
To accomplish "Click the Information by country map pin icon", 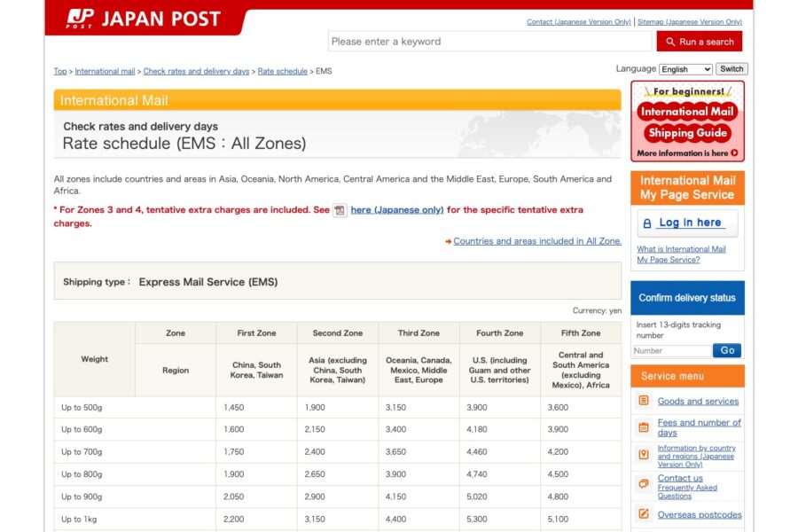I will pyautogui.click(x=644, y=455).
